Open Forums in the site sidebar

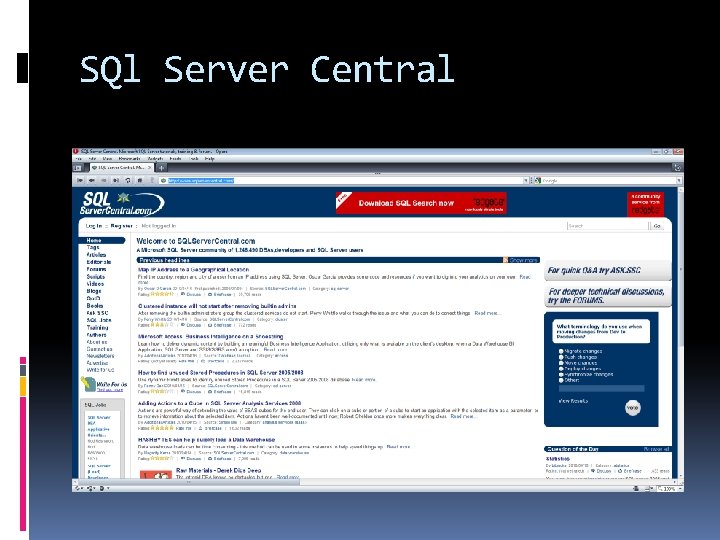pos(96,270)
